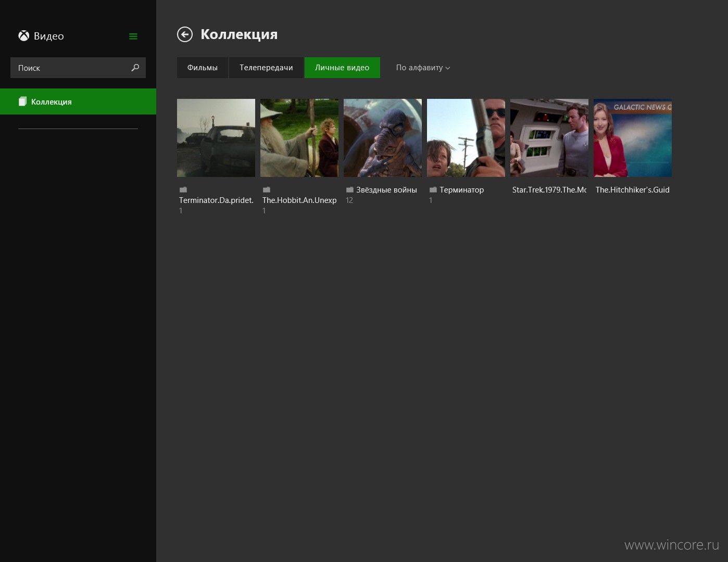This screenshot has height=562, width=728.
Task: Click The.Hitchhiker's.Guid title text
Action: (x=633, y=190)
